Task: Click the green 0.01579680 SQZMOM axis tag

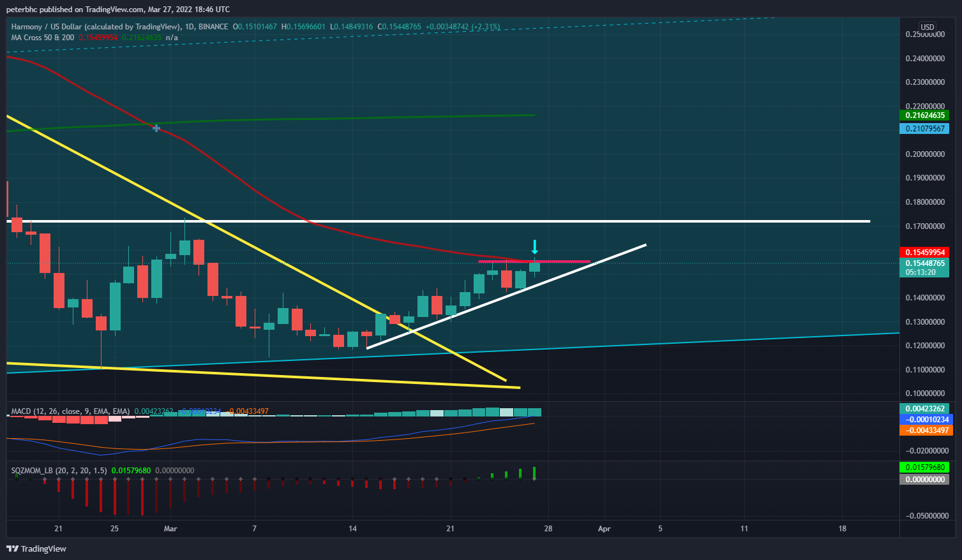Action: [x=924, y=468]
